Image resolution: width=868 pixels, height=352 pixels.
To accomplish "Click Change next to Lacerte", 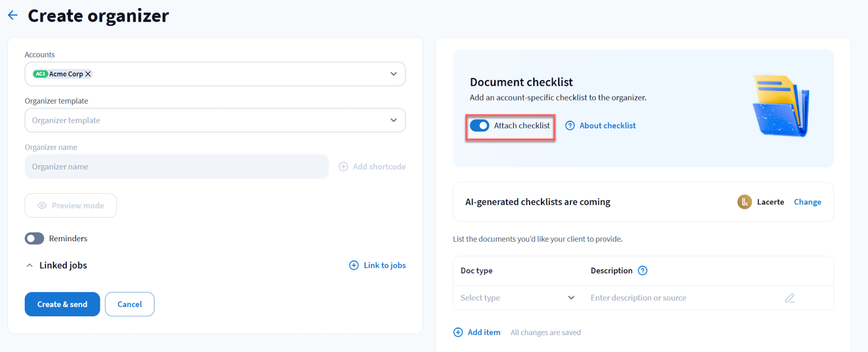I will 807,202.
